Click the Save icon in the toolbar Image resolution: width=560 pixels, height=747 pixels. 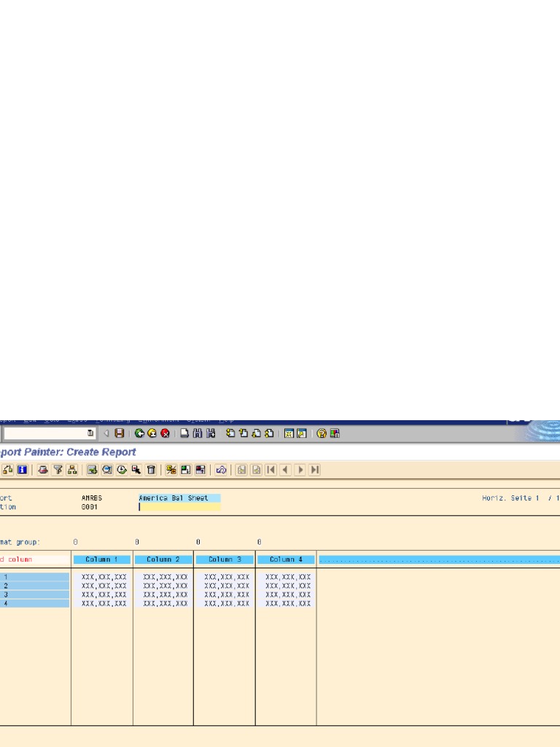(119, 433)
